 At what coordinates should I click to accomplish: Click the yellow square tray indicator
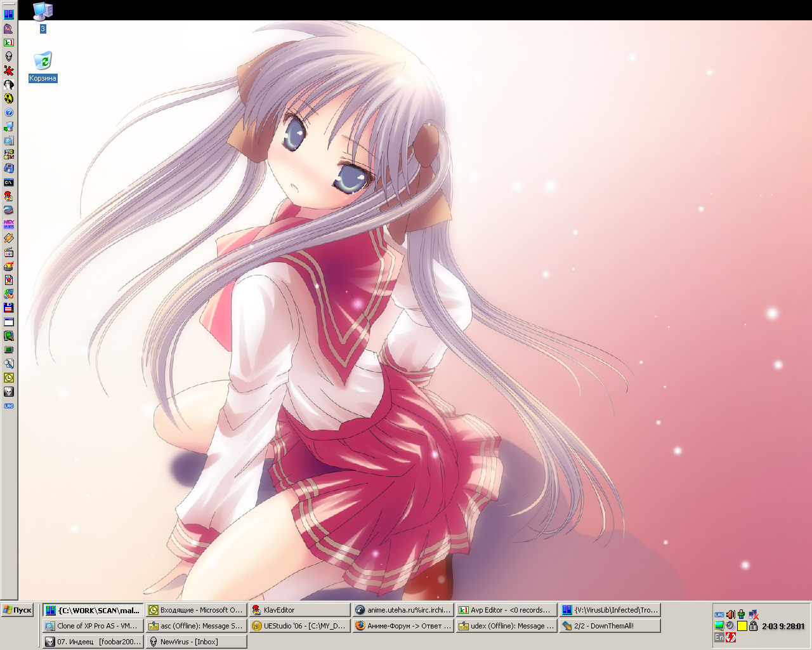pyautogui.click(x=742, y=626)
